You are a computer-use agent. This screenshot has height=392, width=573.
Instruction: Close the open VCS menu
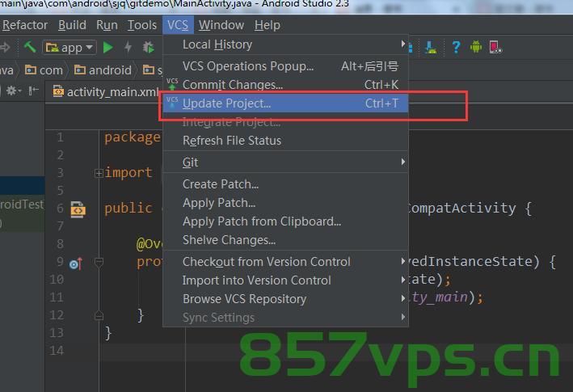click(x=178, y=25)
